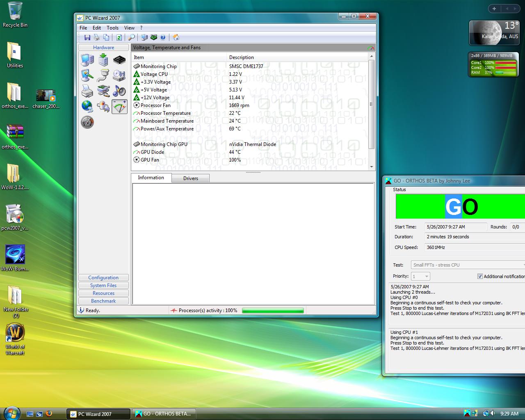Click the green Refresh toolbar icon

[x=119, y=37]
